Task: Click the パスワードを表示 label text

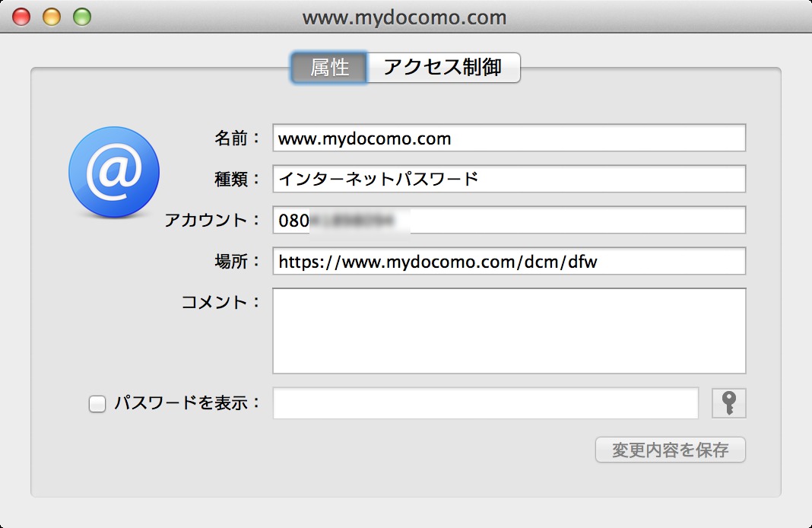Action: pos(187,402)
